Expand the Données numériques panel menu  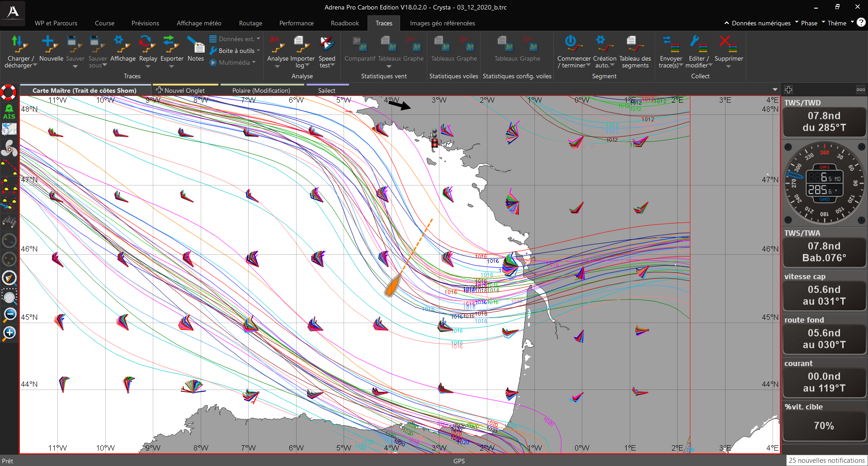[x=761, y=23]
